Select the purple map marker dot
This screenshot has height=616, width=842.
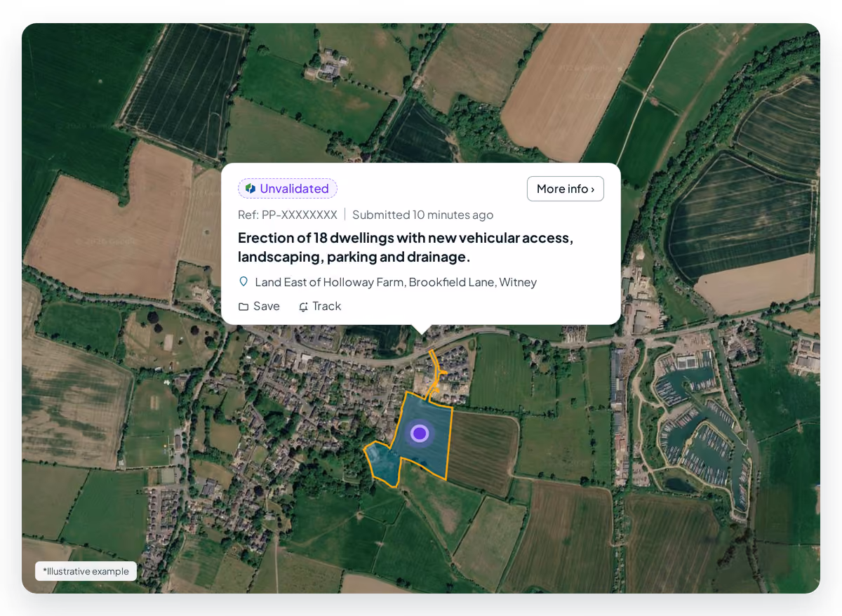[x=420, y=434]
